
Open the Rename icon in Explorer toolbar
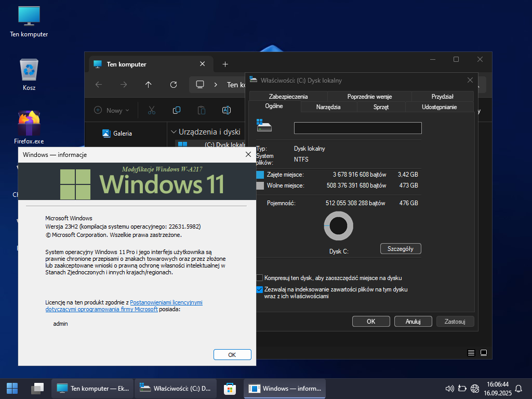click(226, 110)
